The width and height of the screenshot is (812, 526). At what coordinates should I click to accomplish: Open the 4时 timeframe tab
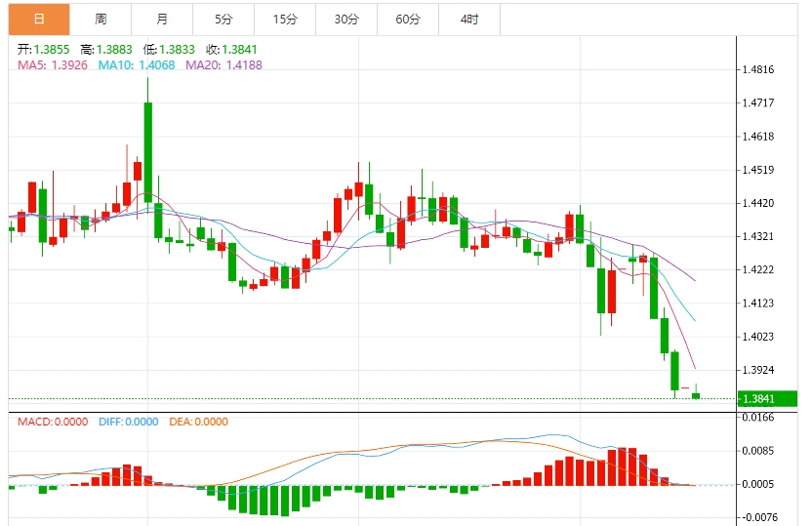point(469,20)
